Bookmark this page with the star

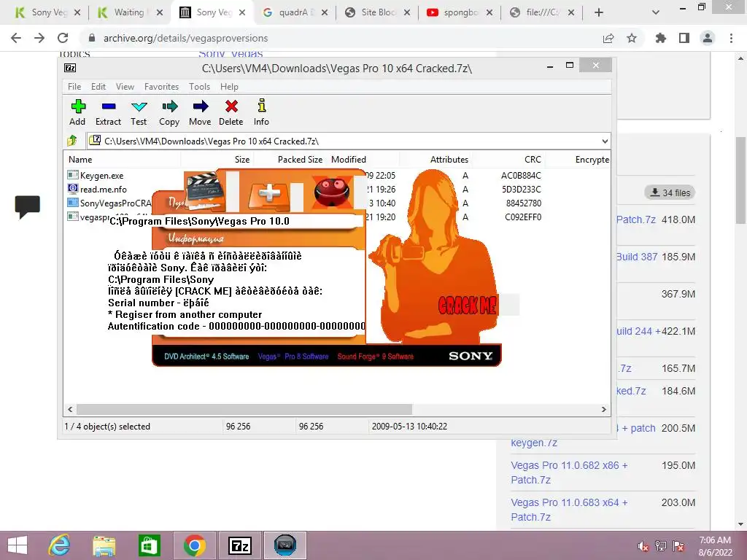pyautogui.click(x=632, y=38)
